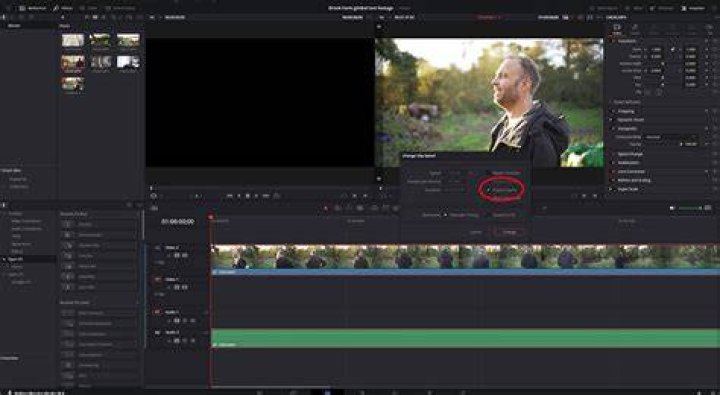The width and height of the screenshot is (720, 395).
Task: Tick the Ripple Sequence checkbox in dialog
Action: coord(489,173)
